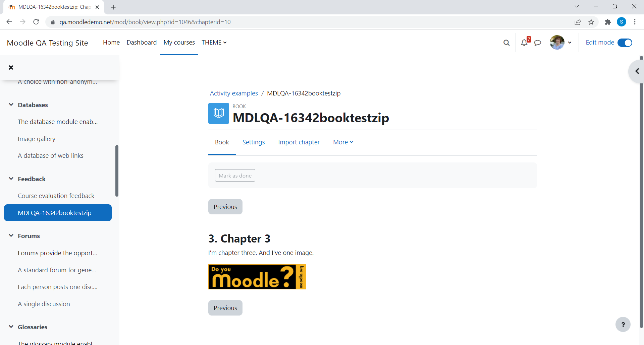644x345 pixels.
Task: Open A choice with non-anonym... item
Action: point(57,82)
